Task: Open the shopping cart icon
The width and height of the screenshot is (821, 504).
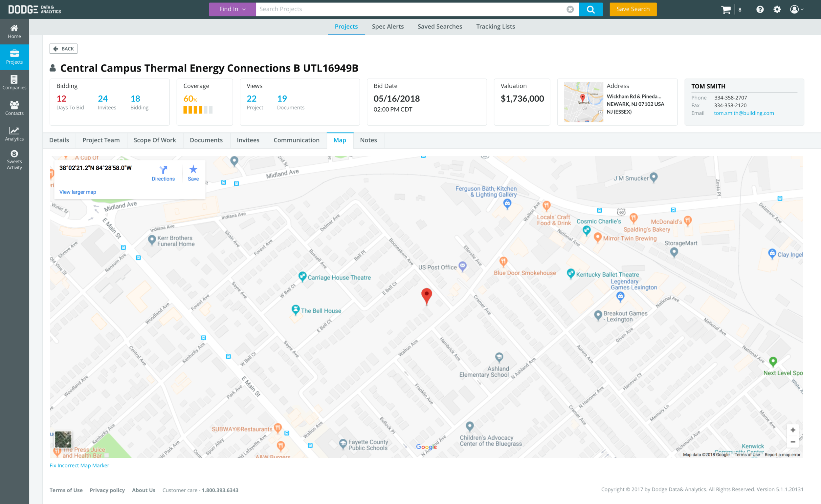Action: pos(725,9)
